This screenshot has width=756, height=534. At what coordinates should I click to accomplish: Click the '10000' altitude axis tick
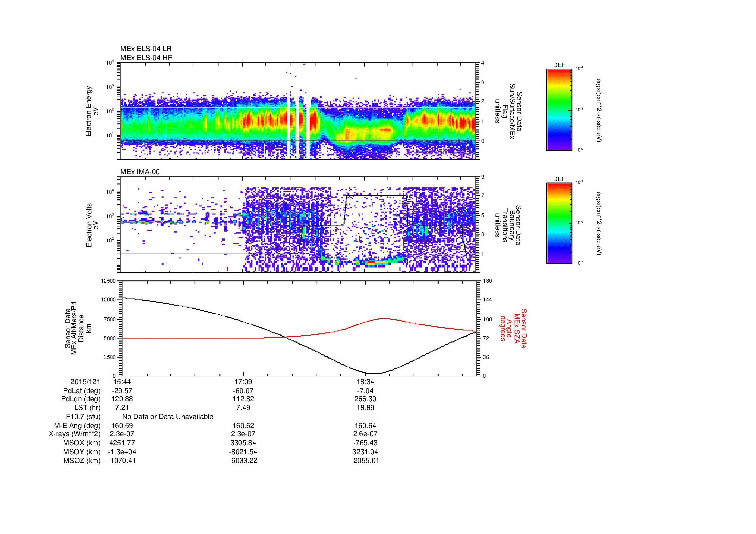coord(109,300)
